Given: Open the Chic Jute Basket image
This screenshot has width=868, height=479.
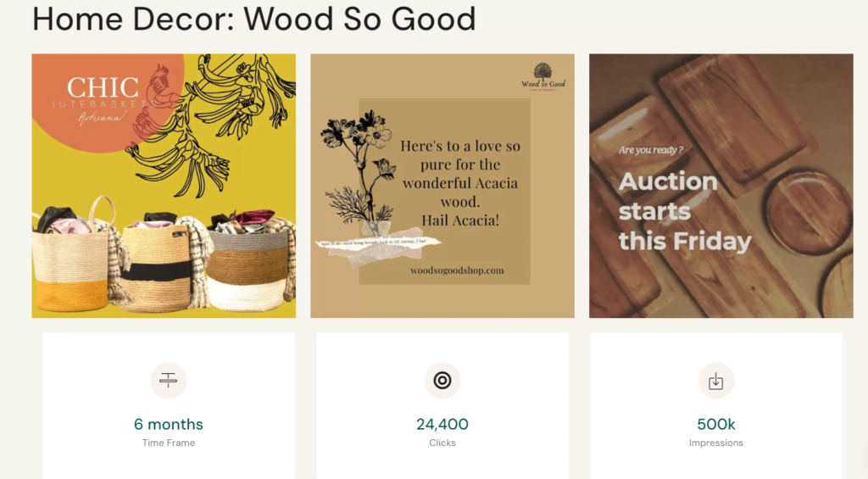Looking at the screenshot, I should point(164,186).
